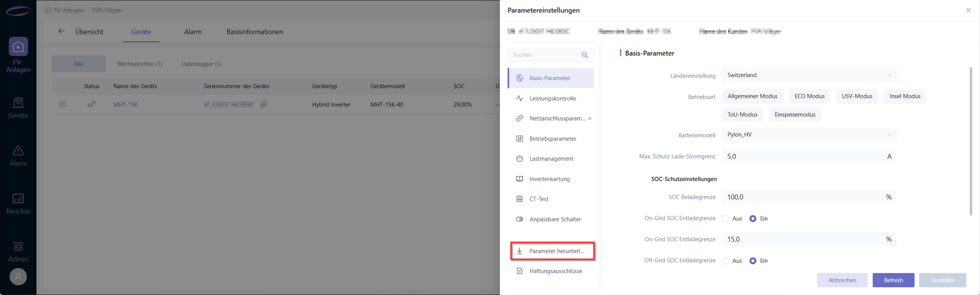Open Leistungskontrolle settings

point(551,98)
